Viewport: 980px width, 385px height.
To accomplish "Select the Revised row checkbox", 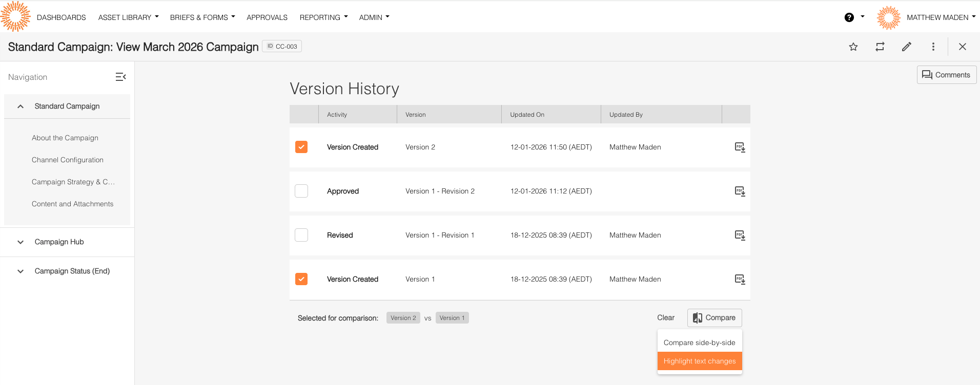I will click(301, 236).
